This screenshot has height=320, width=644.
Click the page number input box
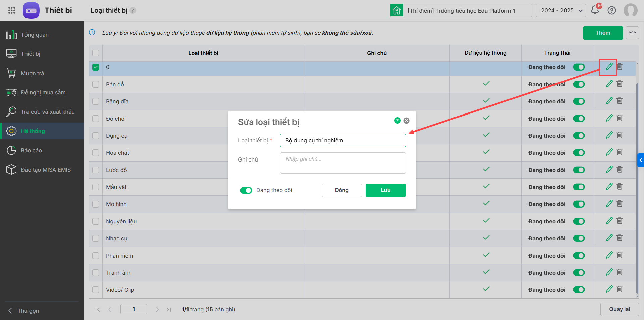134,309
